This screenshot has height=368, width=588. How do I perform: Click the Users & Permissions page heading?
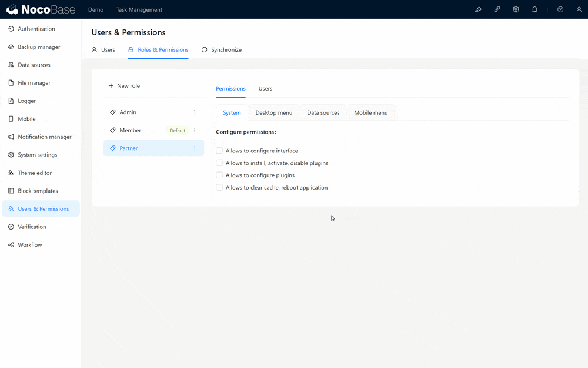(x=129, y=32)
